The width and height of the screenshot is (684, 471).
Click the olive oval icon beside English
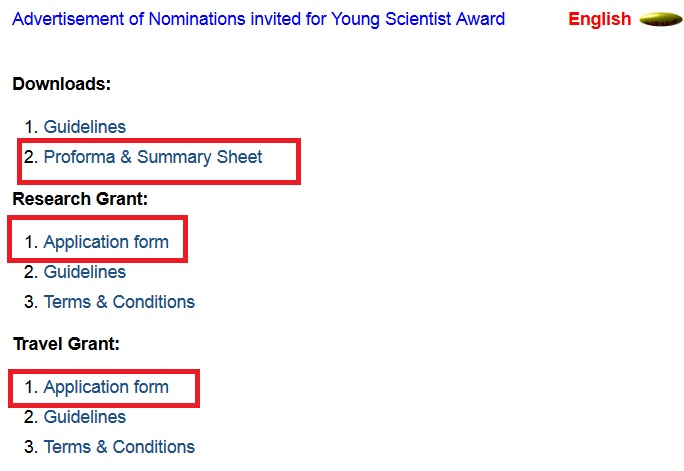[x=660, y=19]
